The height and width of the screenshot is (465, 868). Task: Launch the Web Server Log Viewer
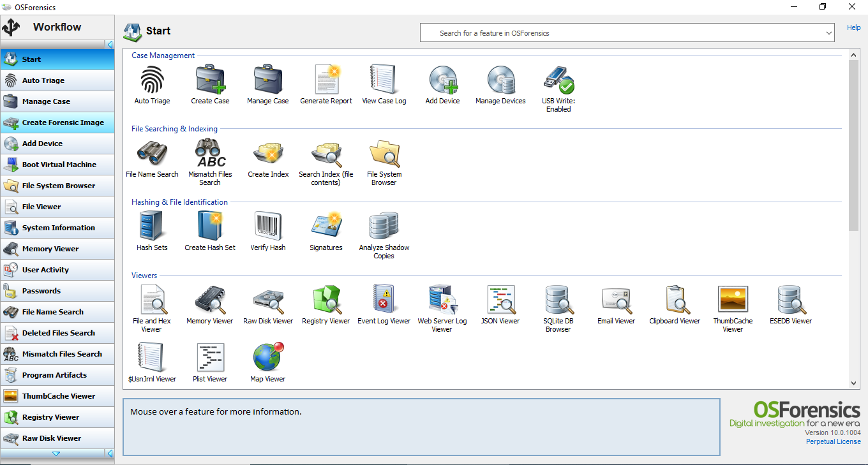coord(443,300)
